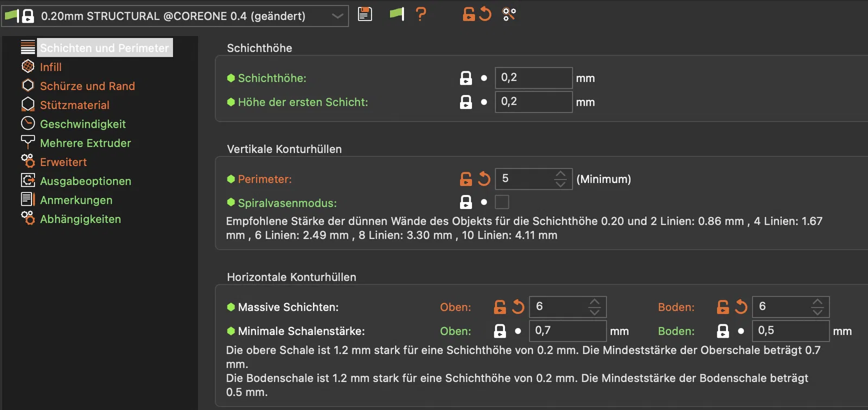Click the orange question mark help icon

point(420,14)
